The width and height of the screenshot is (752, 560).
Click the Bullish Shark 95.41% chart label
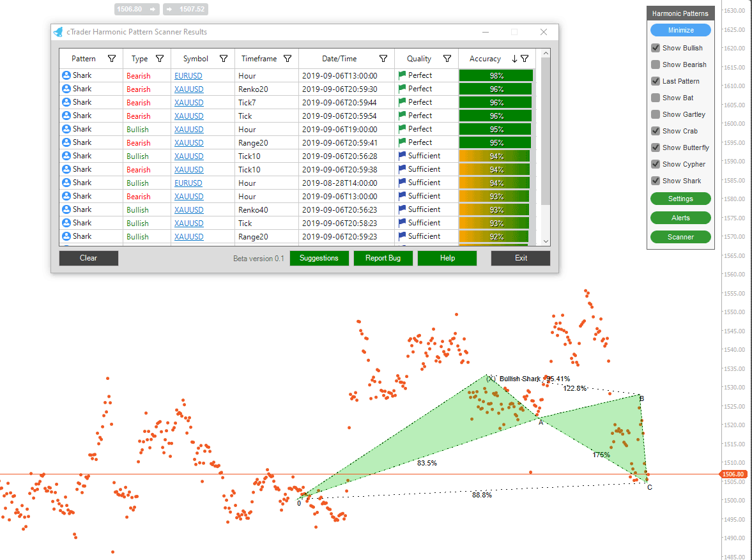[x=534, y=379]
